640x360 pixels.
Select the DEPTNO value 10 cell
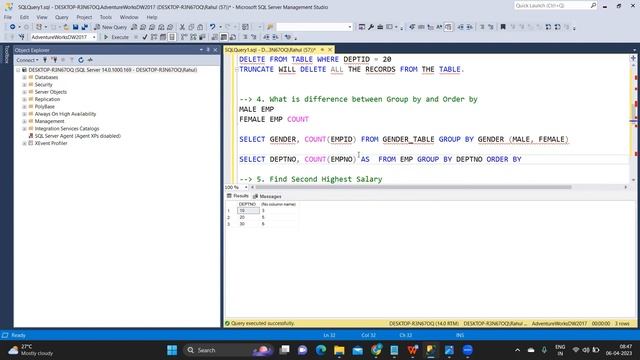coord(248,211)
